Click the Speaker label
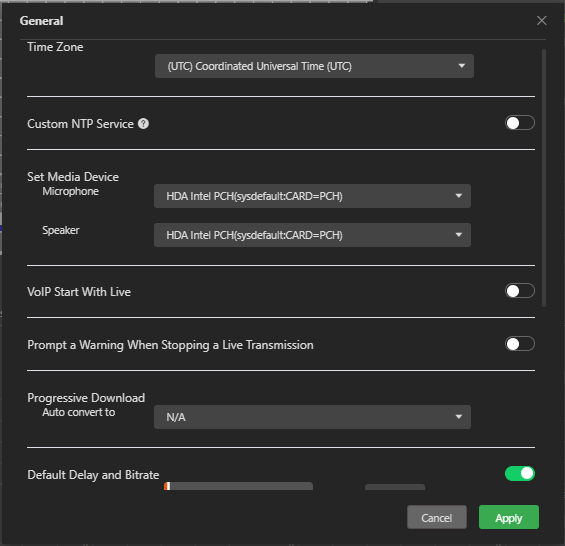Viewport: 565px width, 546px height. tap(61, 230)
